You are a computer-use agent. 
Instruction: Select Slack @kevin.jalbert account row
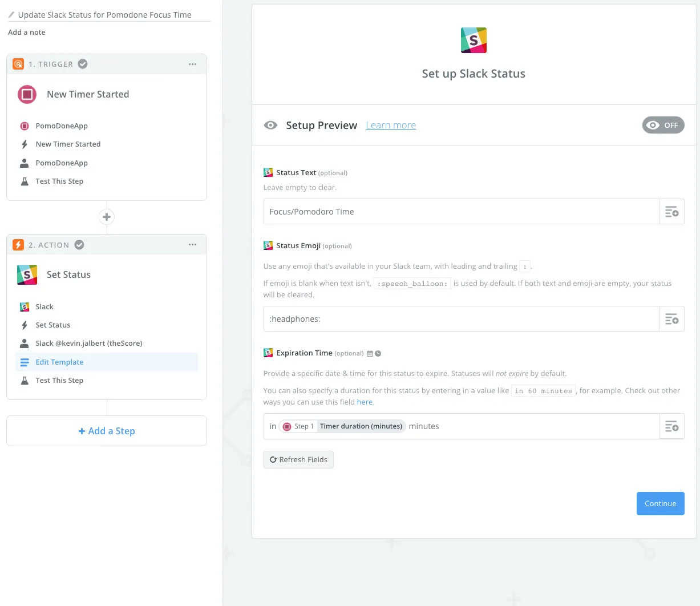(107, 344)
